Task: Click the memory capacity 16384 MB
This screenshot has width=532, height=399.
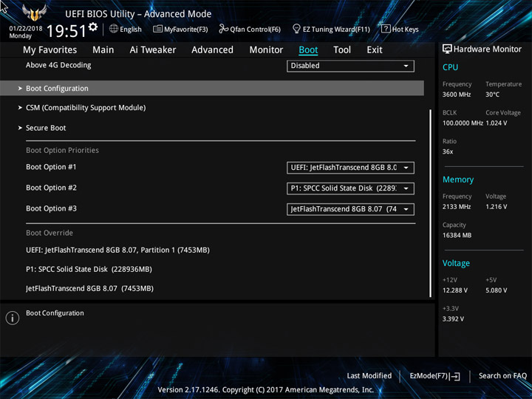Action: tap(457, 236)
